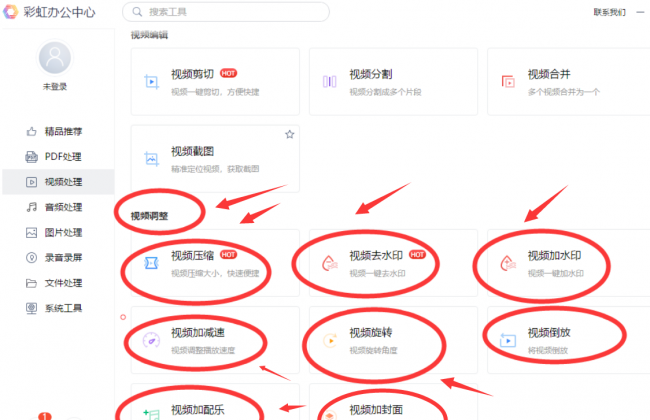Viewport: 650px width, 420px height.
Task: Open the 视频旋转 tool card
Action: [x=393, y=340]
